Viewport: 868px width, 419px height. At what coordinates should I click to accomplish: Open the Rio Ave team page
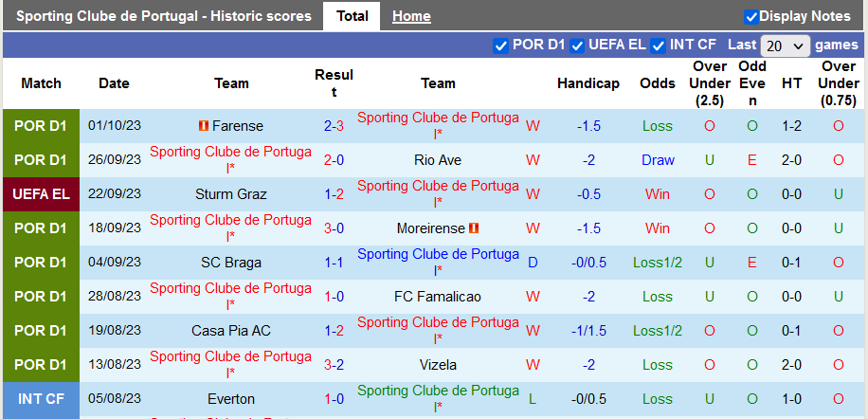[438, 160]
